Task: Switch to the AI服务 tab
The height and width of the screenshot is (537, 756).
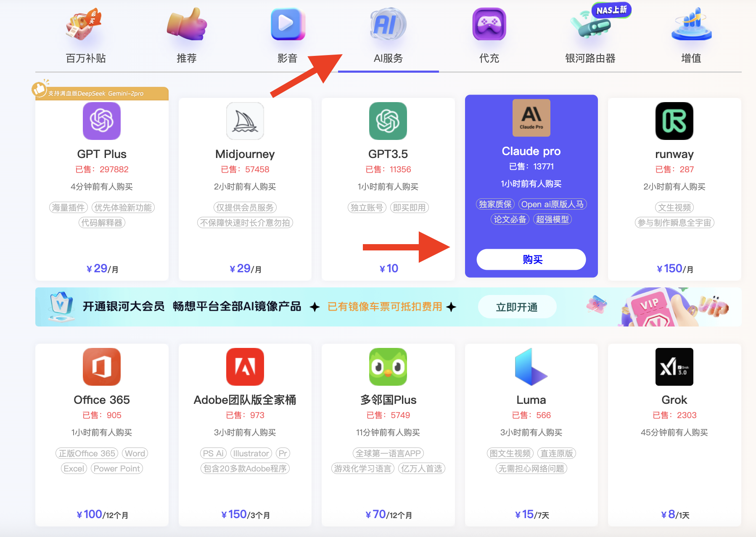Action: [388, 58]
